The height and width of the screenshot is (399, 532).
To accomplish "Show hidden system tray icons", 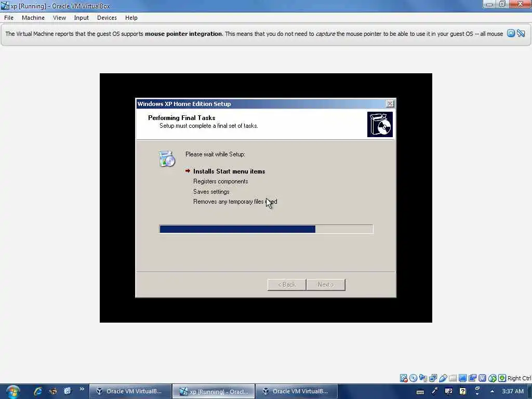I will point(492,391).
